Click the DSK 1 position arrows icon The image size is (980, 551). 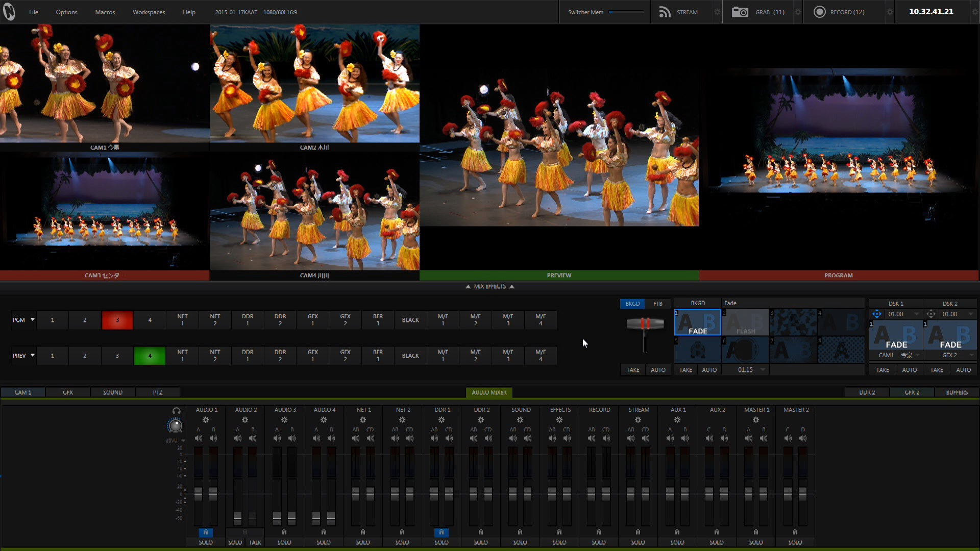tap(876, 314)
